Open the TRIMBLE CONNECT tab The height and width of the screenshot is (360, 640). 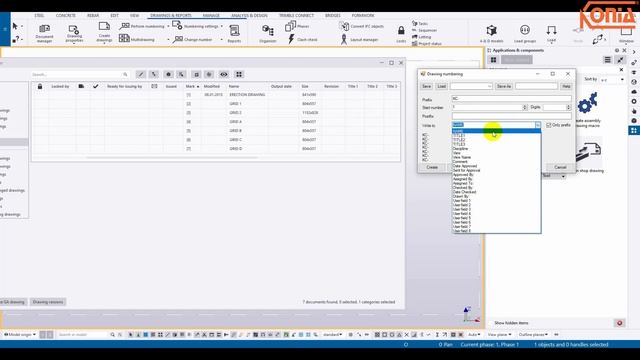(296, 16)
